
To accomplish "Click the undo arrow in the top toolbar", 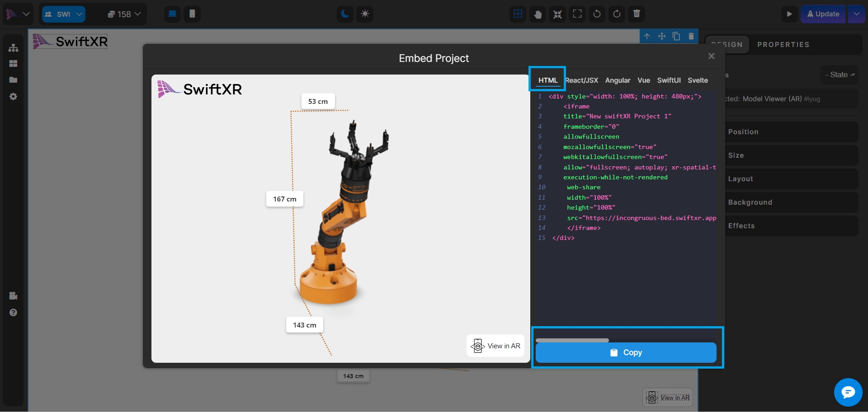I will (x=597, y=14).
